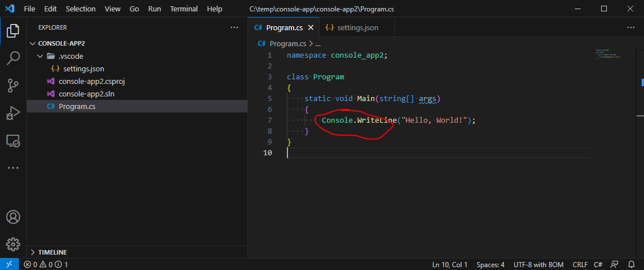Open the notifications bell
Viewport: 644px width, 270px height.
click(631, 265)
